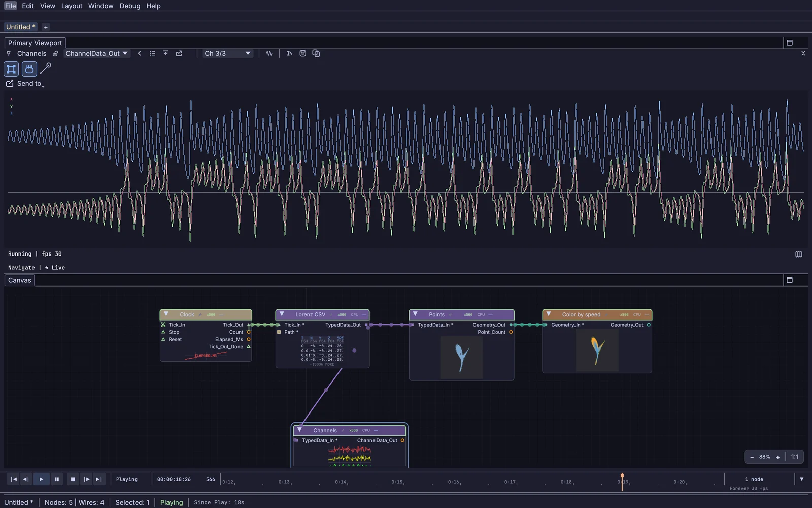Screen dimensions: 812x508
Task: Reset canvas zoom with 1:1 button
Action: (795, 457)
